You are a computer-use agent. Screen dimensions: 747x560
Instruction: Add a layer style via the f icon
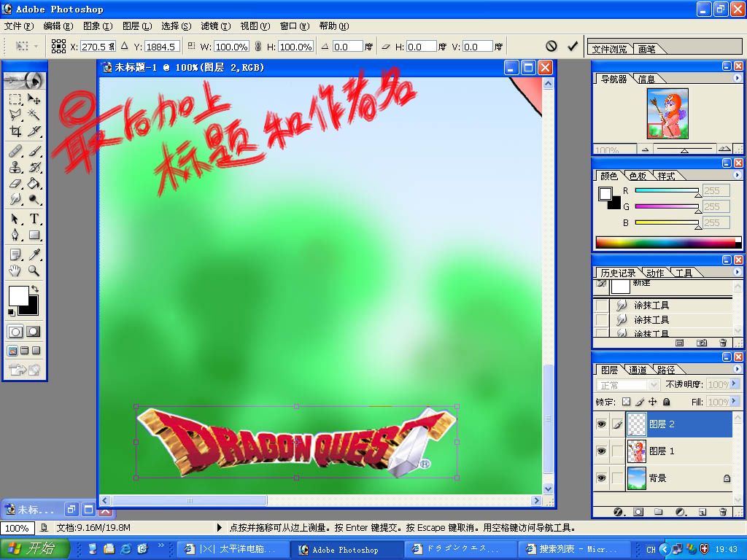coord(618,512)
